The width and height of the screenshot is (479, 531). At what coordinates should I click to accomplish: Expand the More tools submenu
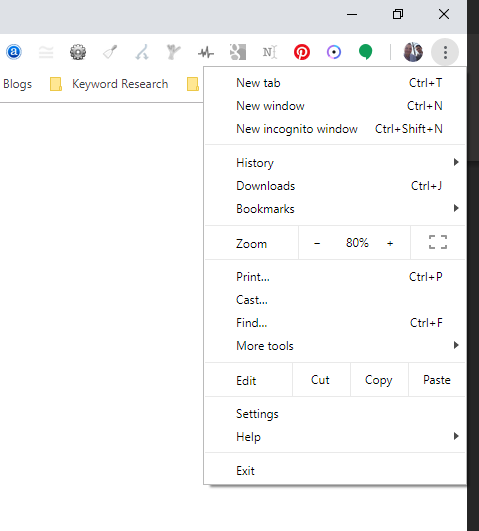(x=335, y=346)
